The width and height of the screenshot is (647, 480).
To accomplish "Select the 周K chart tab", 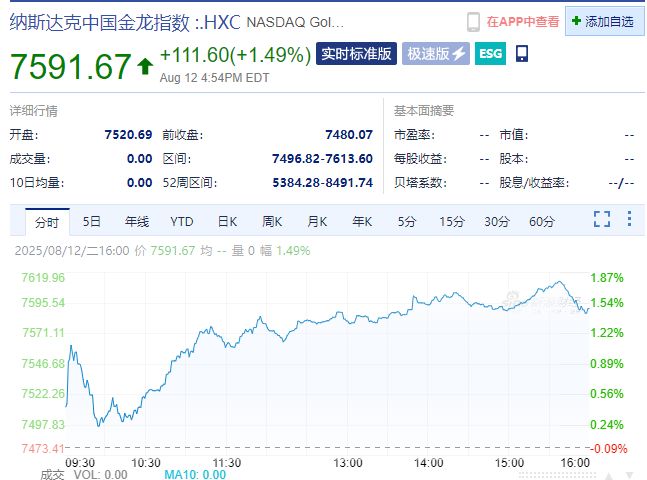I will pos(272,222).
